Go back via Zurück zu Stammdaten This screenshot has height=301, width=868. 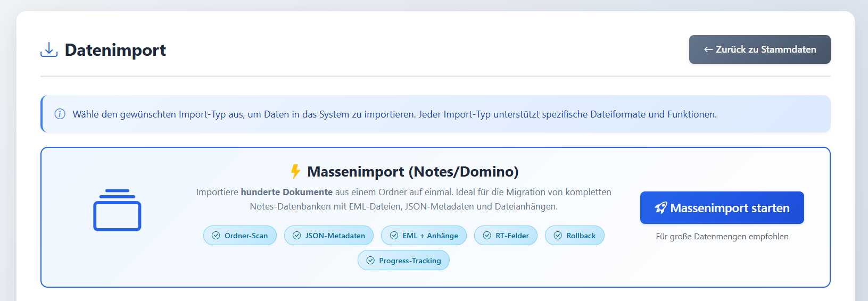click(759, 49)
